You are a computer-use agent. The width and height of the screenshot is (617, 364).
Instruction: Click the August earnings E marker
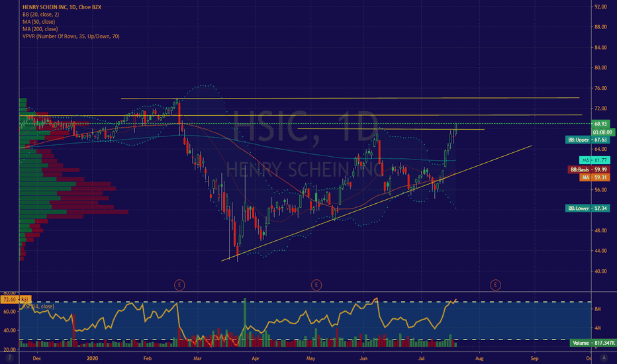(495, 285)
